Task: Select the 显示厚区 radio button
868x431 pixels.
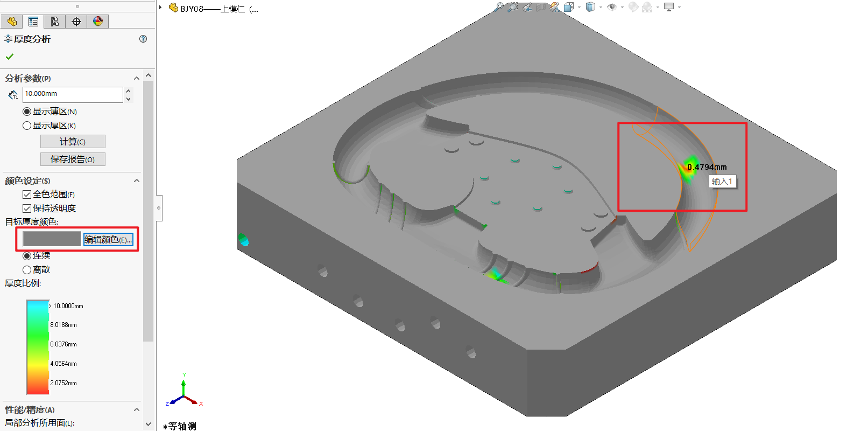Action: coord(27,126)
